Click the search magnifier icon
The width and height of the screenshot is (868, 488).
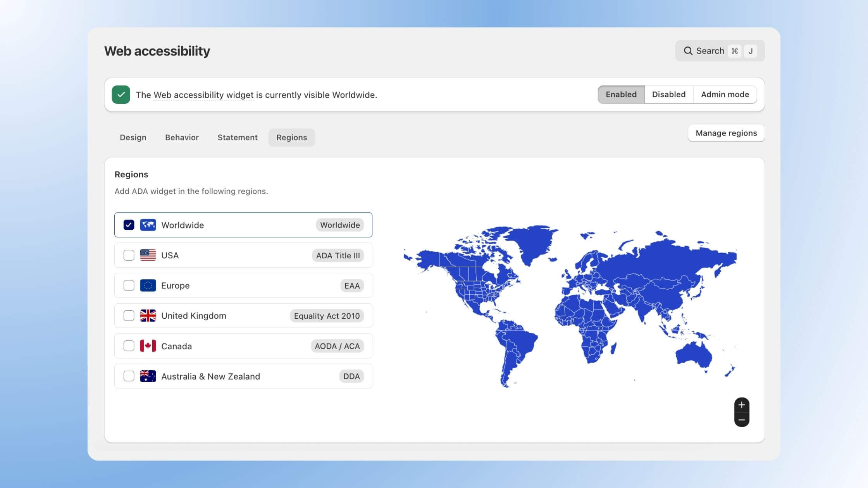[x=688, y=51]
